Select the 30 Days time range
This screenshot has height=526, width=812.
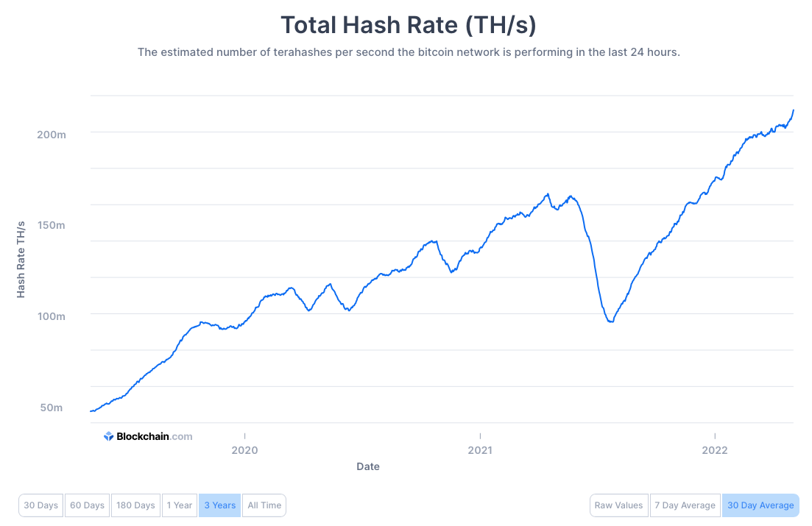(x=41, y=505)
